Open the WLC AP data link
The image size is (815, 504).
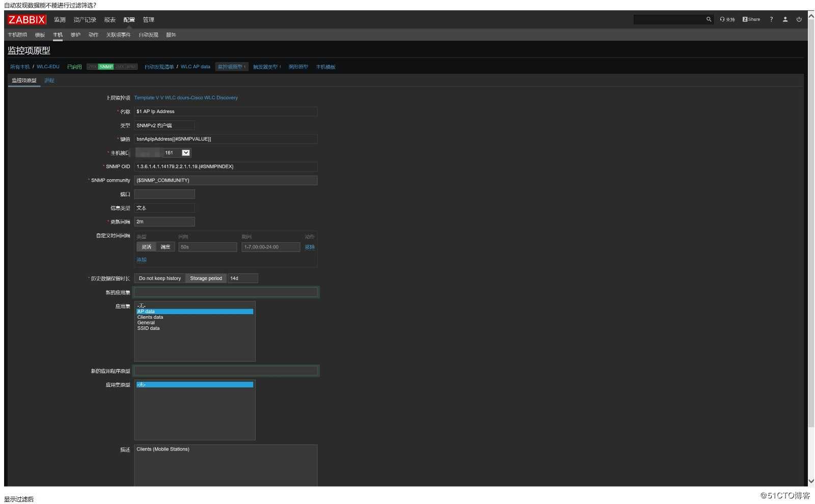click(x=195, y=67)
